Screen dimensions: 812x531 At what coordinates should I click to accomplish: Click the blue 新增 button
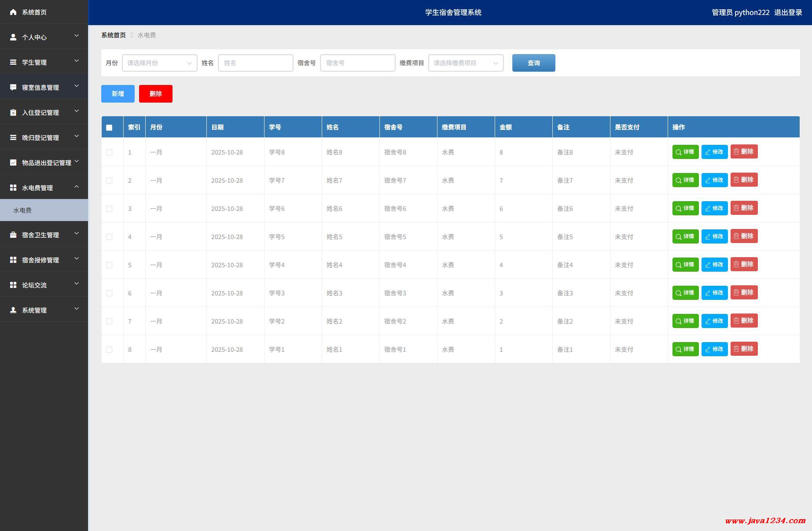118,94
